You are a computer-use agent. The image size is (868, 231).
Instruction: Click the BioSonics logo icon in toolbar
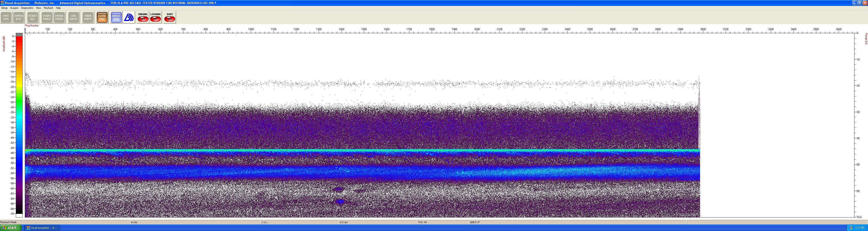[129, 18]
